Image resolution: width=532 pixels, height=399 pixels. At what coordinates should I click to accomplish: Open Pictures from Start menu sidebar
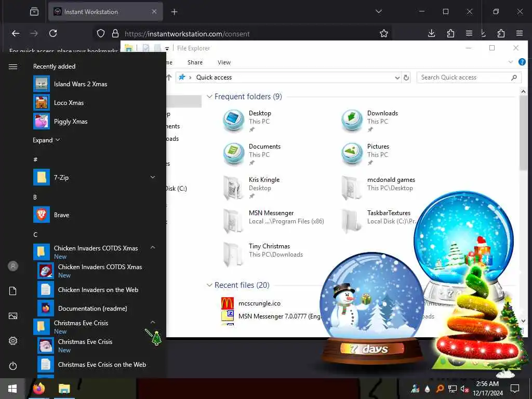pyautogui.click(x=13, y=316)
